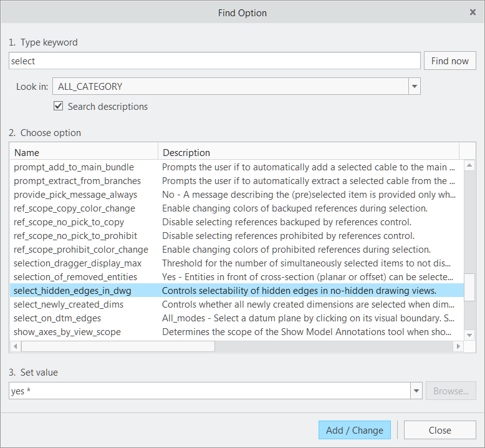Choose ref_scope_copy_color_change in list
The width and height of the screenshot is (485, 448).
click(74, 208)
